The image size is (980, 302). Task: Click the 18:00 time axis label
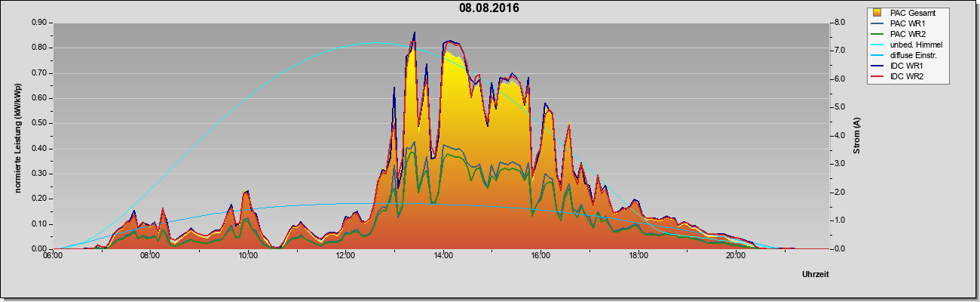638,257
